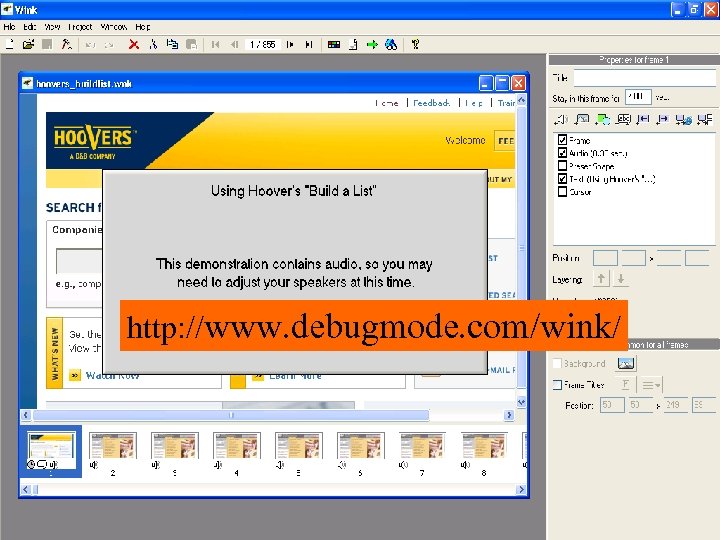The image size is (720, 540).
Task: Click the frame counter field showing 1/855
Action: [263, 44]
